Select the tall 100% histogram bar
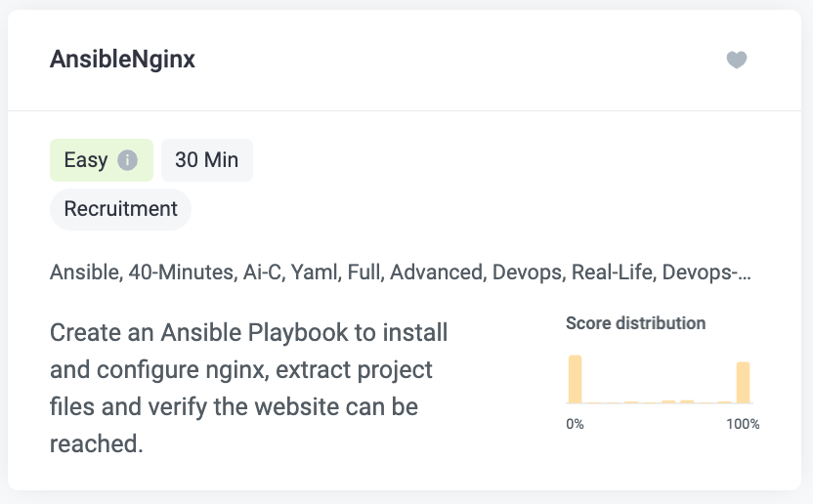Image resolution: width=813 pixels, height=504 pixels. [x=743, y=383]
